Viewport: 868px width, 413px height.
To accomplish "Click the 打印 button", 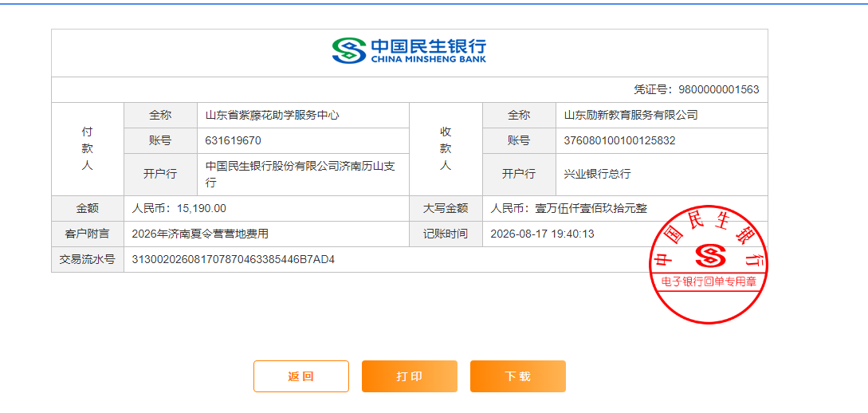I will pyautogui.click(x=410, y=376).
